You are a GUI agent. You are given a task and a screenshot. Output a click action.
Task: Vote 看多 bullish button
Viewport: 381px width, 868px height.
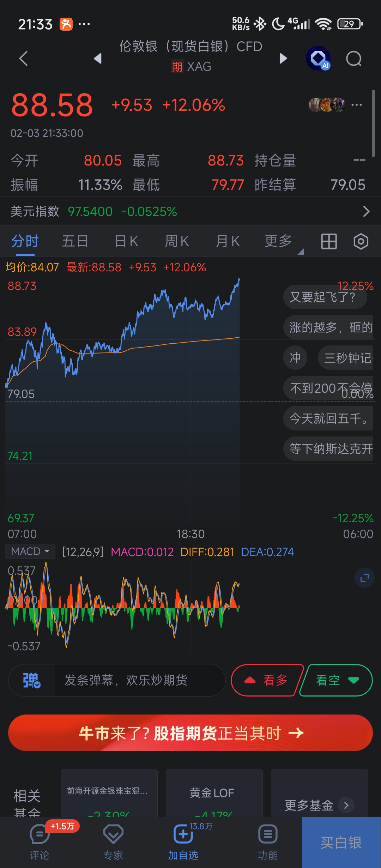(x=267, y=680)
